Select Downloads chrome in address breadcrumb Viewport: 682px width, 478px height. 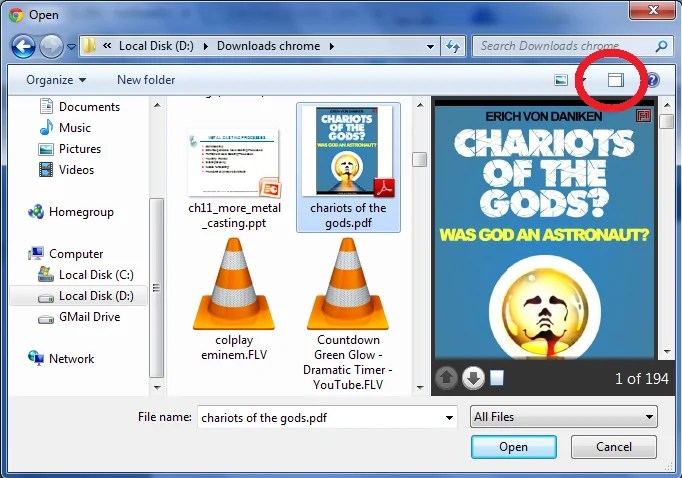click(268, 46)
